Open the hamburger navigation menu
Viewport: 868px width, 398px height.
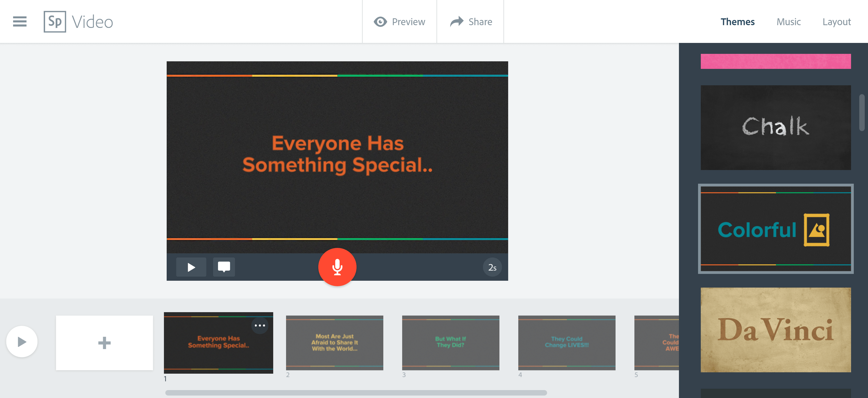19,21
